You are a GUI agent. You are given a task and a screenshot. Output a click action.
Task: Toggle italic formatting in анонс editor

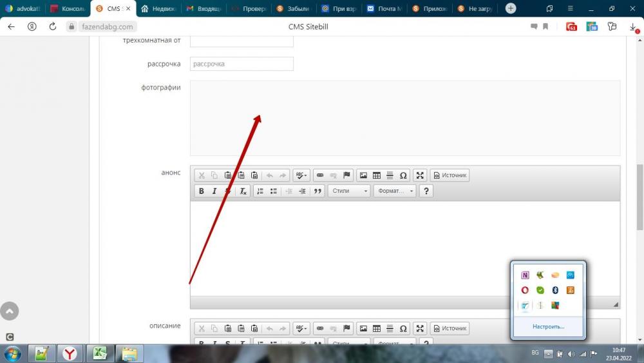click(214, 191)
